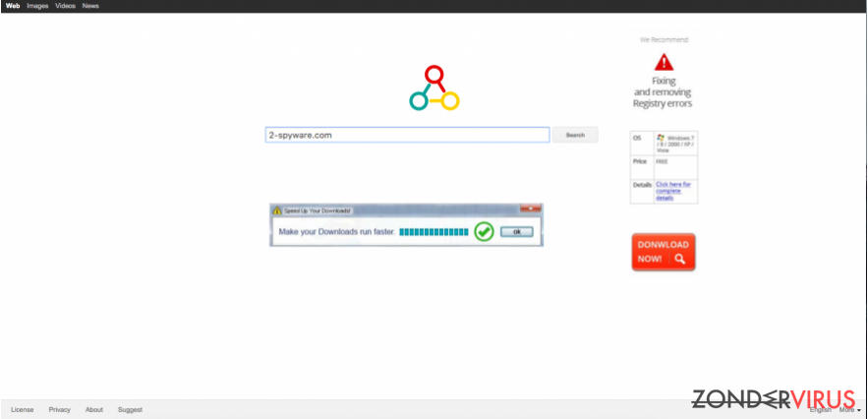Focus the search box containing 2-spyware.com

click(x=407, y=135)
